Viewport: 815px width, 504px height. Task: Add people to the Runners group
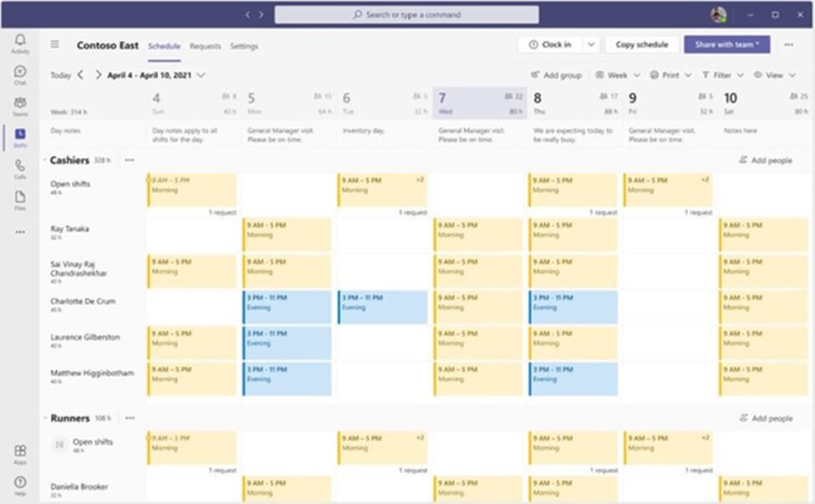(767, 418)
